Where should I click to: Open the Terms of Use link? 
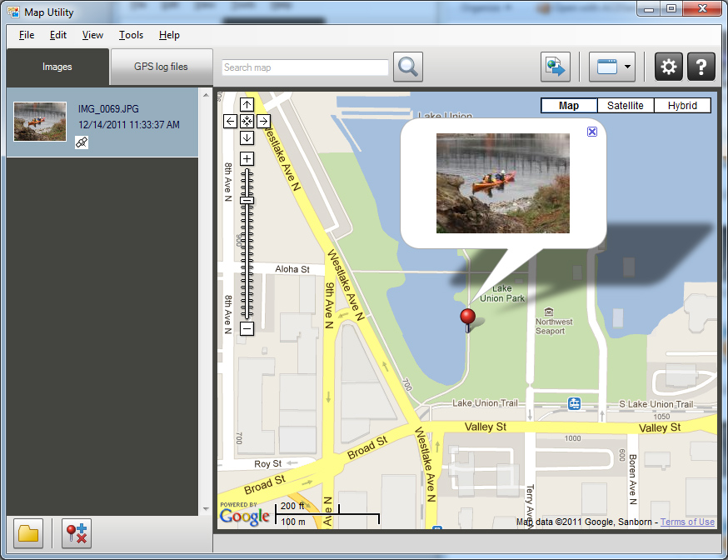(687, 522)
